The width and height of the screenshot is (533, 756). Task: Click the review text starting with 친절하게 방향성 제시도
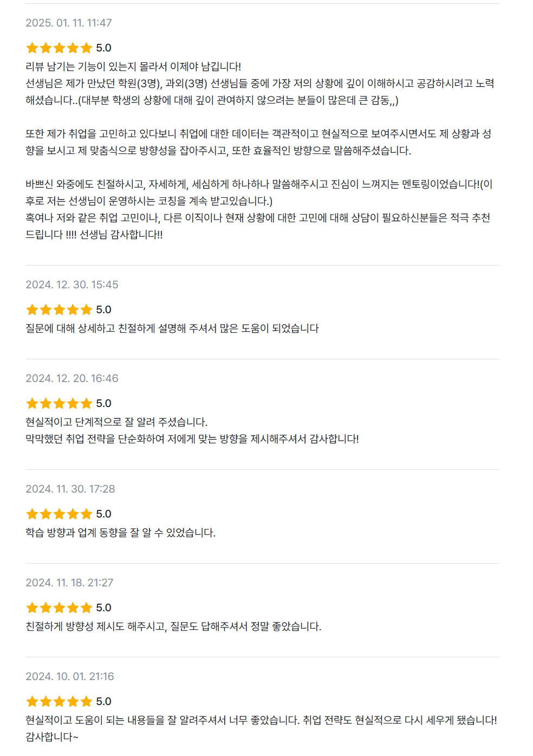pyautogui.click(x=173, y=626)
